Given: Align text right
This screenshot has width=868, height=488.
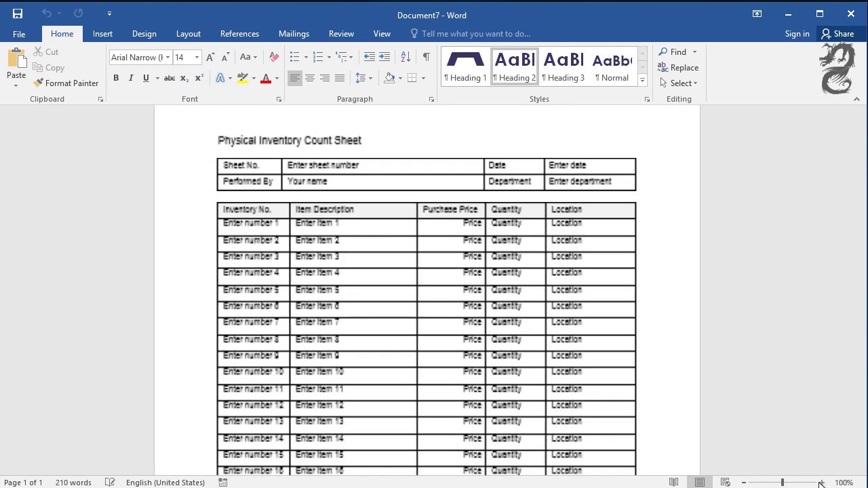Looking at the screenshot, I should click(324, 79).
